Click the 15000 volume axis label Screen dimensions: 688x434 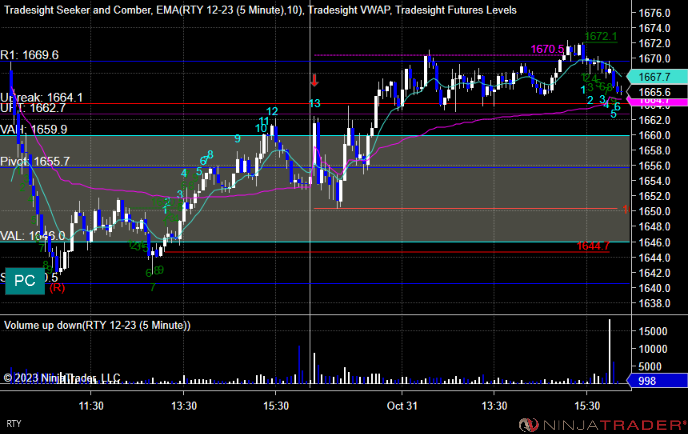[653, 331]
